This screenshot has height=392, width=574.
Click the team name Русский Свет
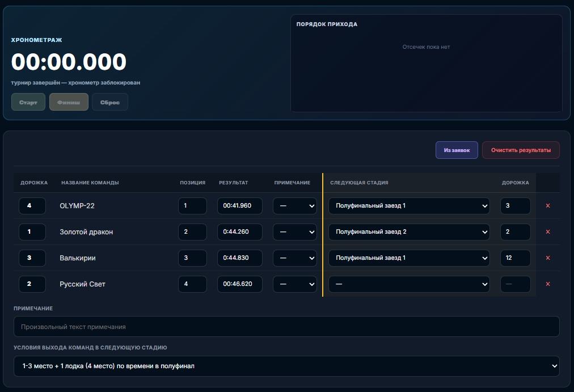82,284
